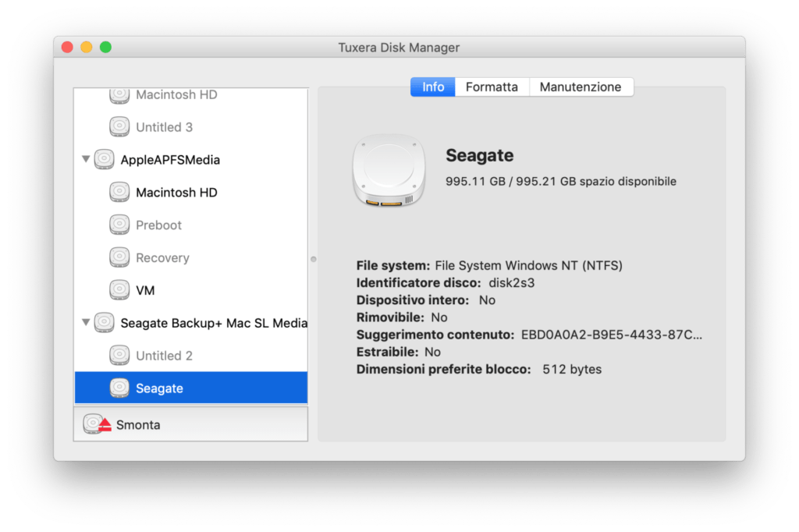Click the disk icon next to AppleAPFSMedia

click(x=105, y=159)
